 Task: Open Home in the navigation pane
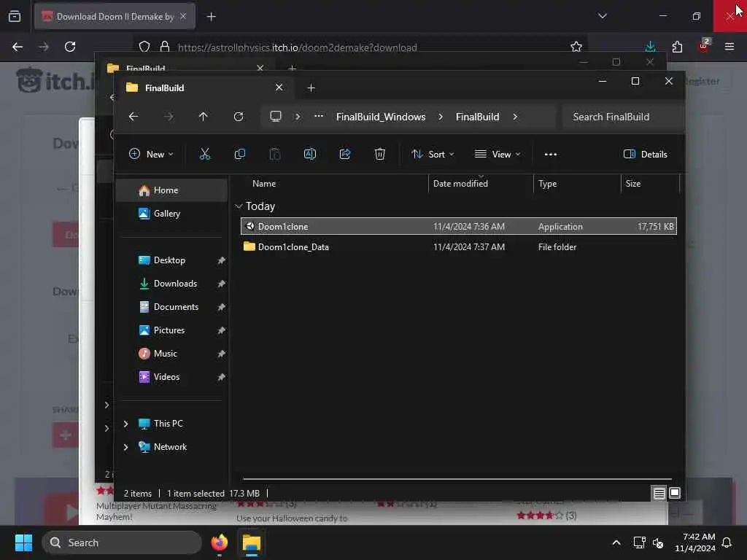tap(172, 190)
